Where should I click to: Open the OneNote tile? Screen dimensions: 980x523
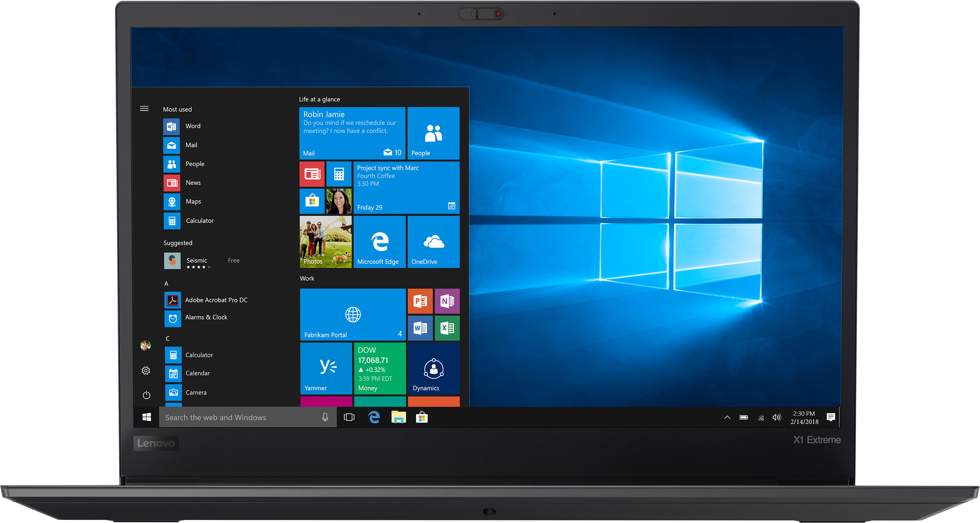tap(447, 301)
